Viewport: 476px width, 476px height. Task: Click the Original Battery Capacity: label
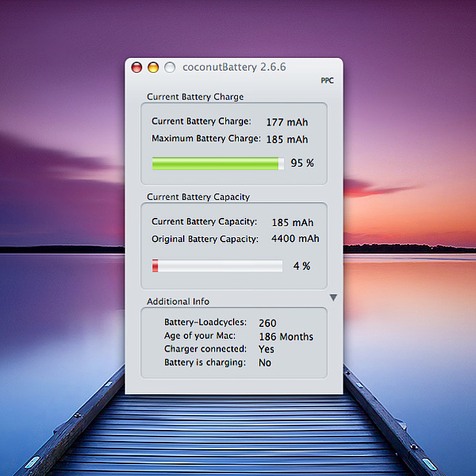205,239
